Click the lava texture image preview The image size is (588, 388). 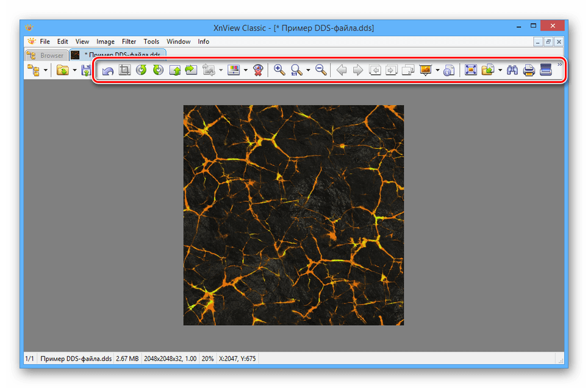(x=293, y=215)
